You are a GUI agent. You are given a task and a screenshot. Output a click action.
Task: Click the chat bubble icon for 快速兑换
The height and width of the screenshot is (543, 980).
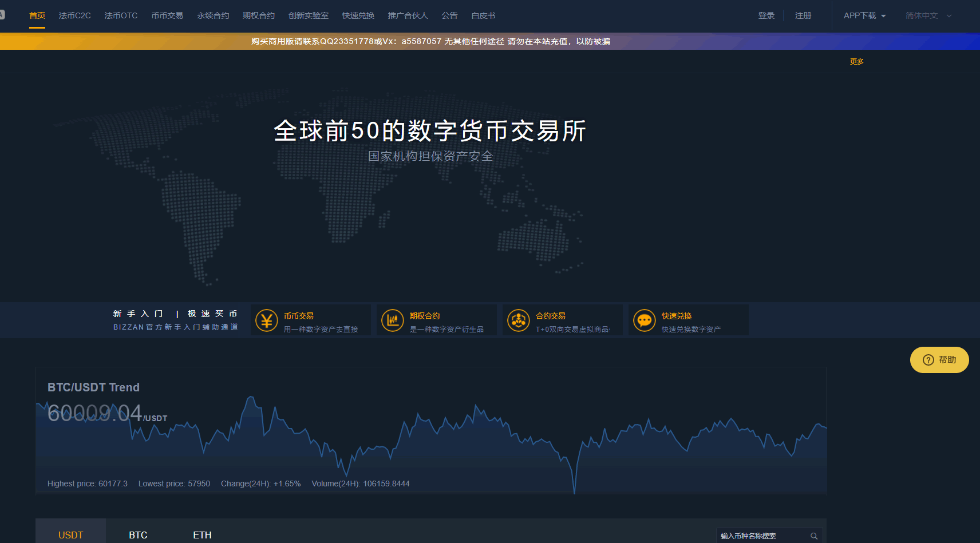[x=644, y=320]
